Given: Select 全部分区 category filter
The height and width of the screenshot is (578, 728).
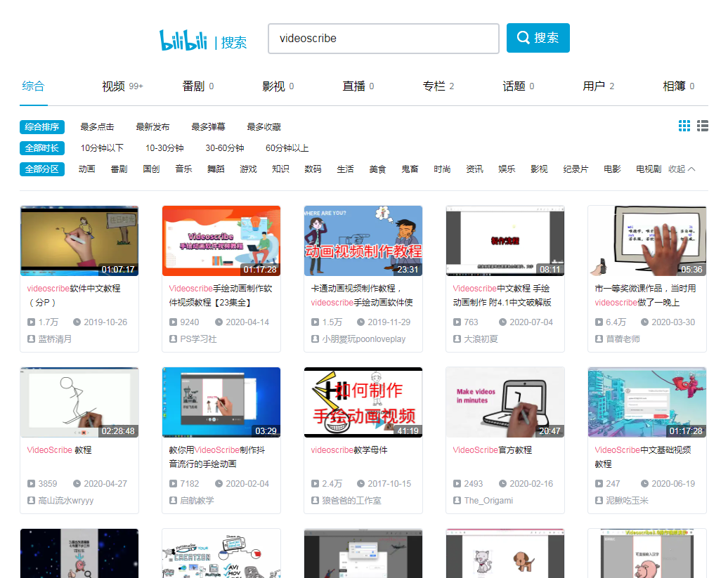Looking at the screenshot, I should pos(41,169).
